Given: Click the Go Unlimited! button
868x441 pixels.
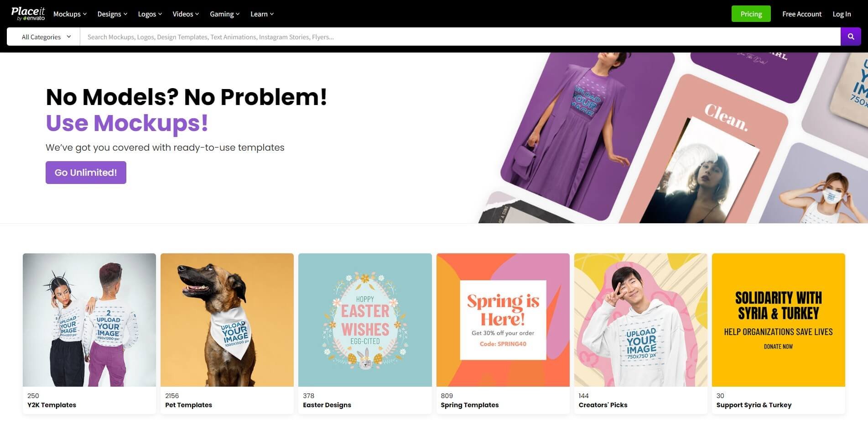Looking at the screenshot, I should [x=86, y=173].
